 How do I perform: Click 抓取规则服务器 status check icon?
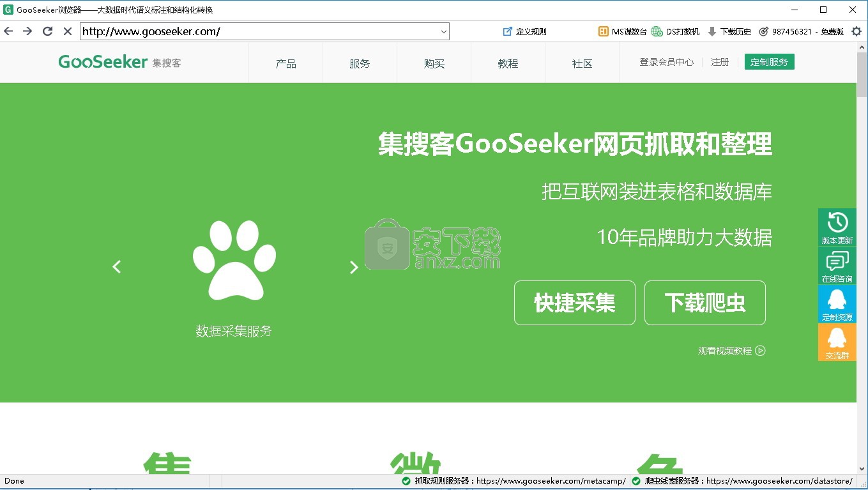(406, 481)
